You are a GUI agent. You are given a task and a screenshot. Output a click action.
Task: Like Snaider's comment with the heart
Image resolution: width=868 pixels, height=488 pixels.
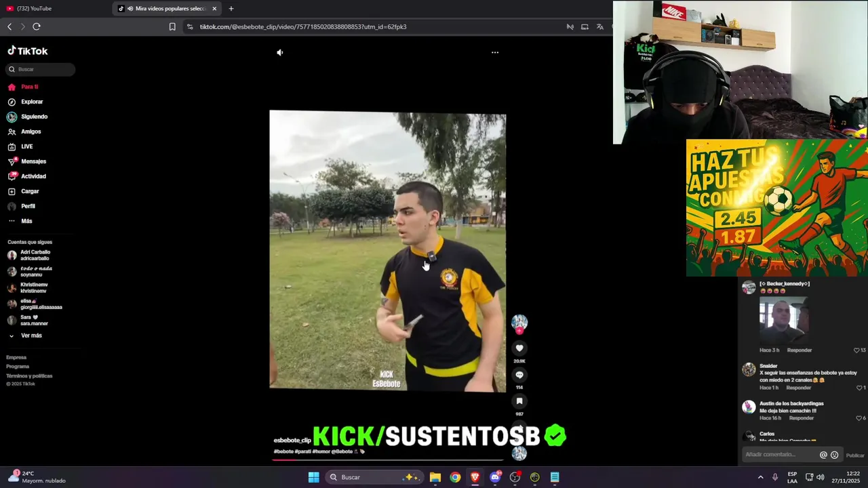859,388
